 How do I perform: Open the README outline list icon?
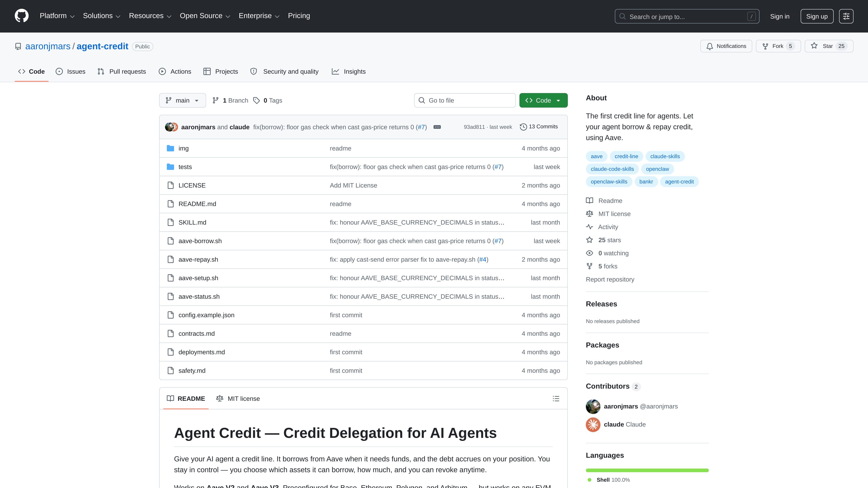556,398
